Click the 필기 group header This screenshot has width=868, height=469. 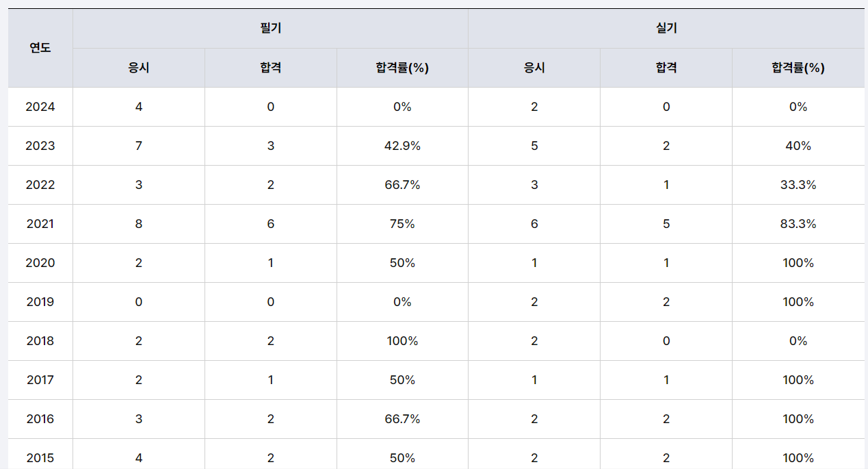tap(270, 29)
